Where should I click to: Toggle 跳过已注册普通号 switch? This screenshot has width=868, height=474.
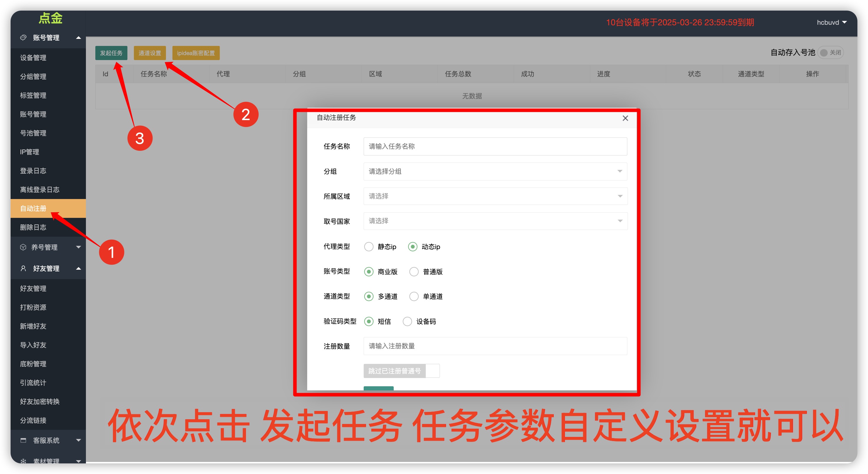(x=402, y=371)
